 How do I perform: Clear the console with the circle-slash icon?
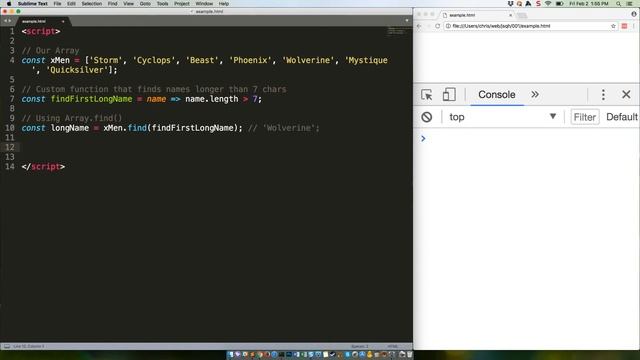[427, 117]
